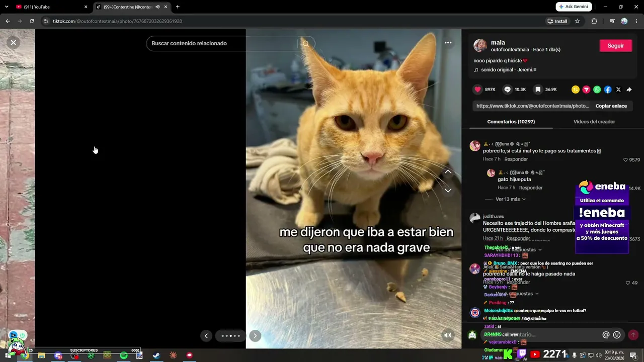This screenshot has width=644, height=362.
Task: Expand the tab search dropdown arrow
Action: click(x=7, y=7)
